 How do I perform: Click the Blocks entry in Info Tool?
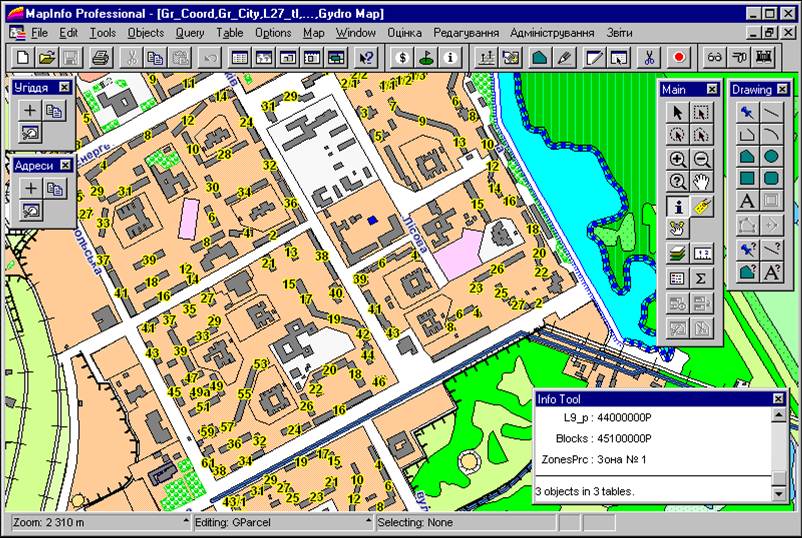pyautogui.click(x=603, y=438)
